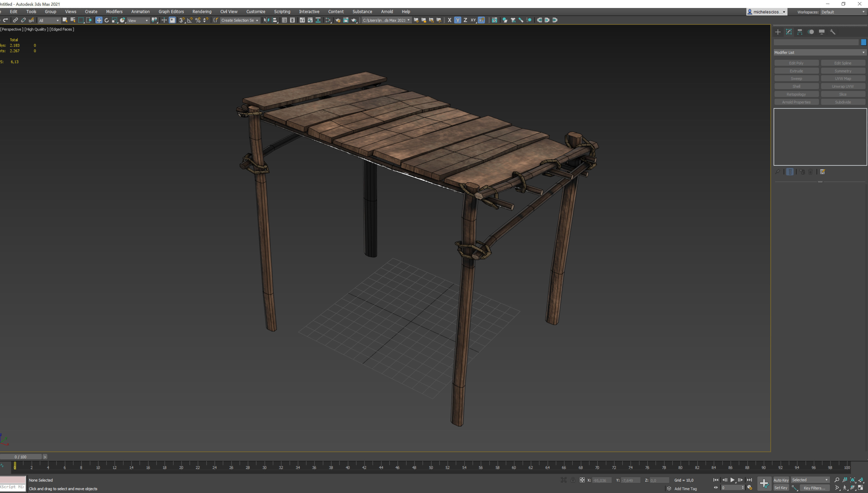Viewport: 868px width, 493px height.
Task: Open the Hierarchy command panel tab
Action: (800, 32)
